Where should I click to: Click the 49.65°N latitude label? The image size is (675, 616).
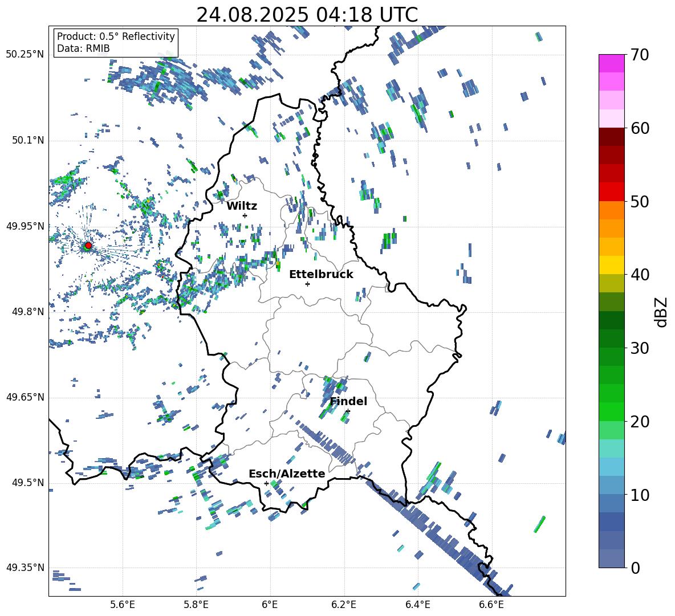click(x=25, y=397)
